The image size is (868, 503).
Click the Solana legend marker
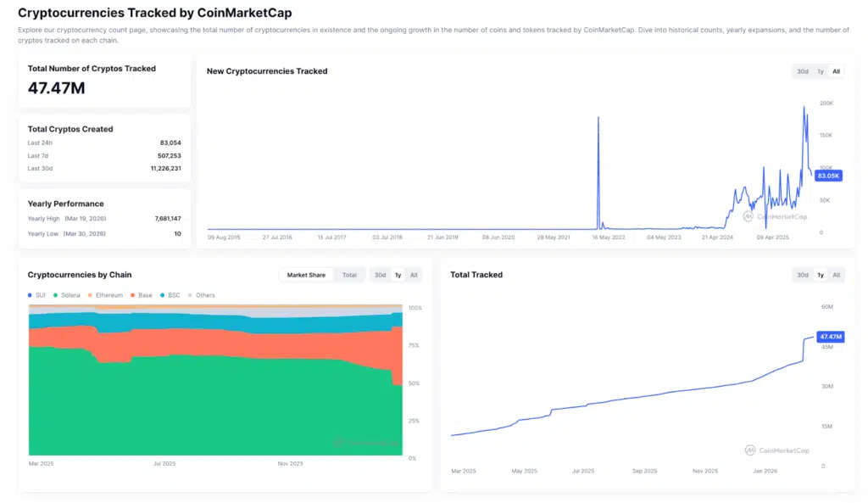[x=55, y=294]
